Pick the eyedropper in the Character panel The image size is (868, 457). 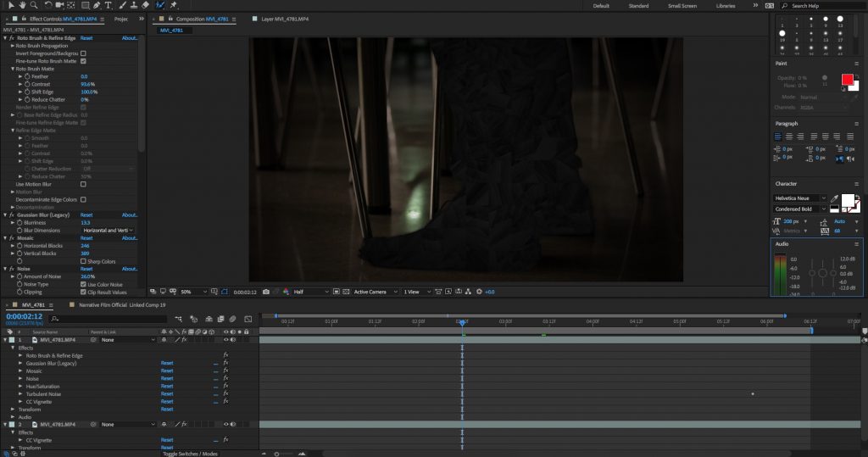(x=833, y=198)
